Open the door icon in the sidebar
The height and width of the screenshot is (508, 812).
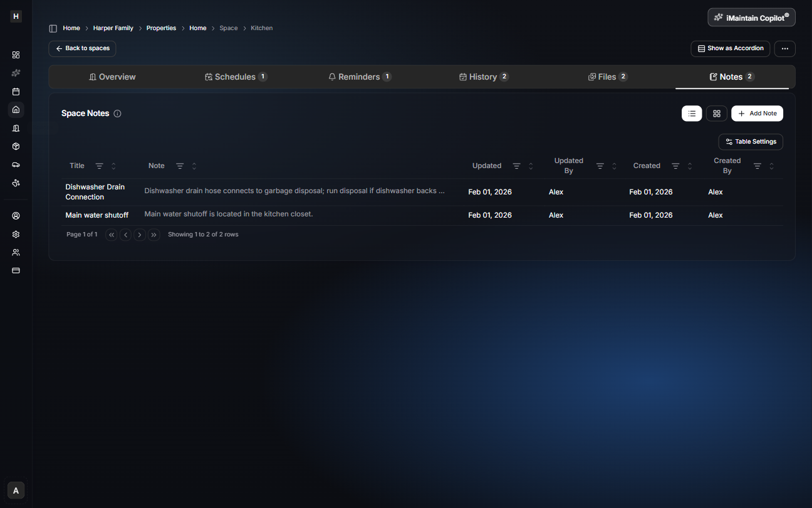16,128
